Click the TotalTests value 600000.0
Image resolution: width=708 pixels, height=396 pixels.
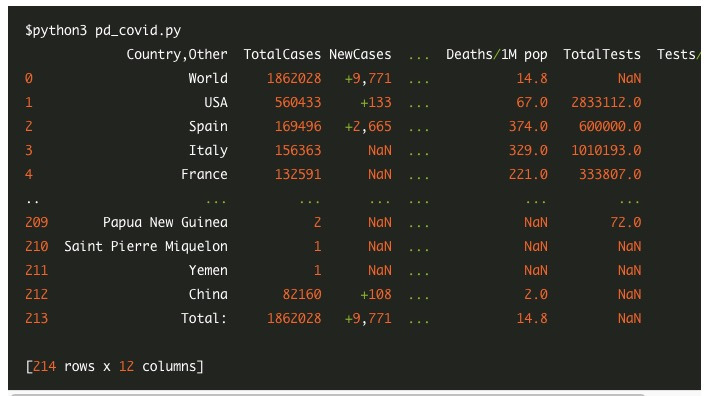coord(610,126)
